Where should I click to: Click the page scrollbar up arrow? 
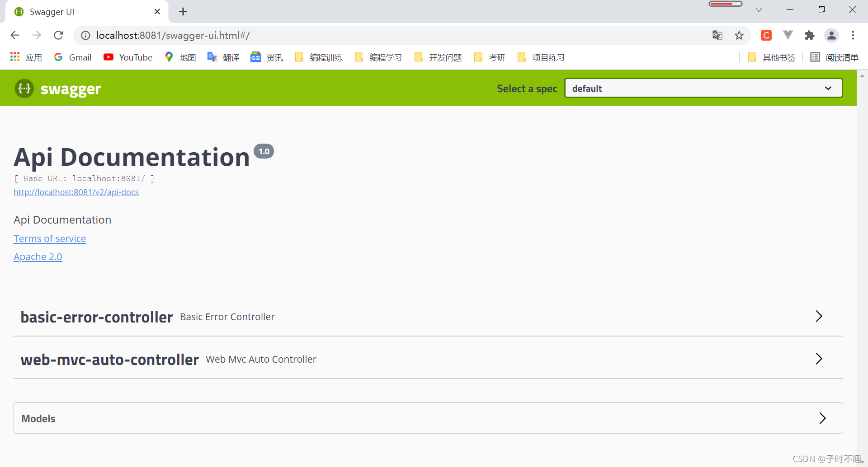[862, 76]
